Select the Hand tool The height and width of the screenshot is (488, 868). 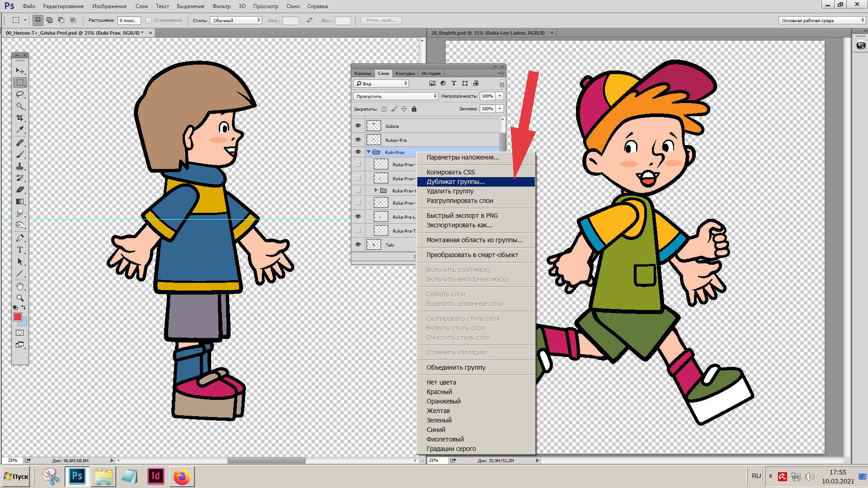click(x=20, y=286)
